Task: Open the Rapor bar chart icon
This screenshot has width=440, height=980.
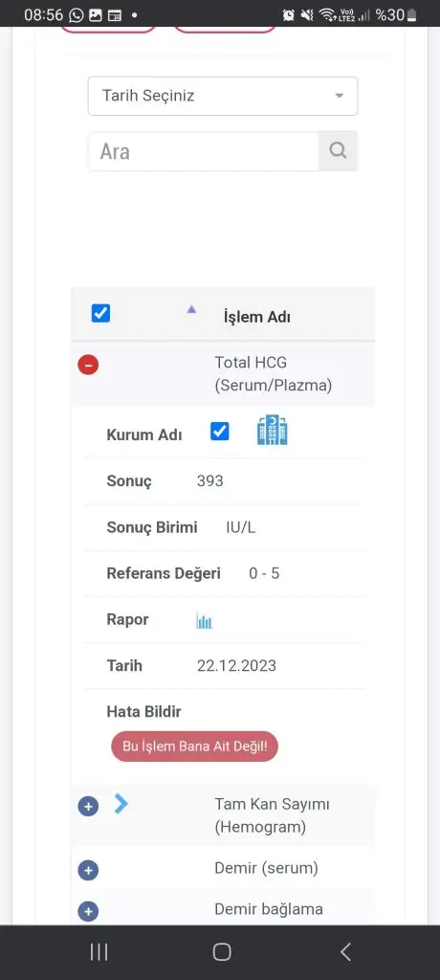Action: (205, 620)
